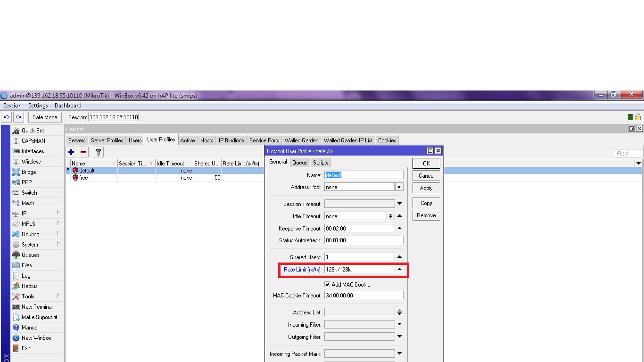Open the Queues menu icon
The image size is (644, 362).
tap(16, 255)
